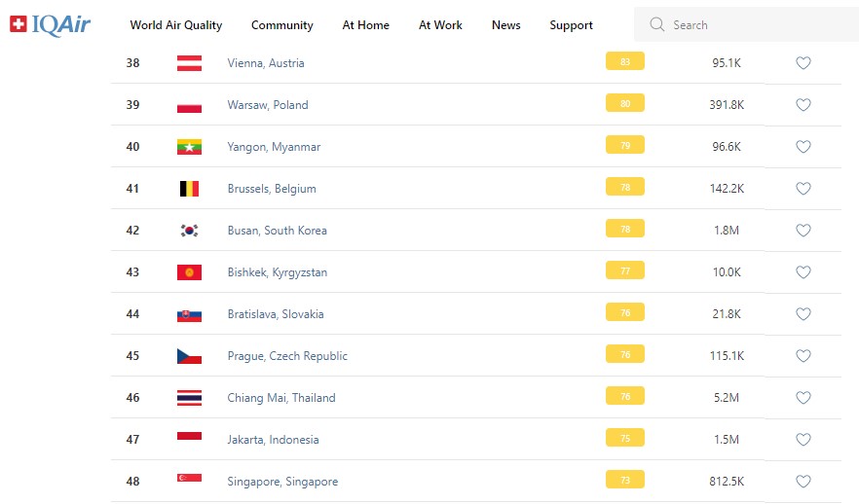Click the IQAir logo

tap(50, 24)
